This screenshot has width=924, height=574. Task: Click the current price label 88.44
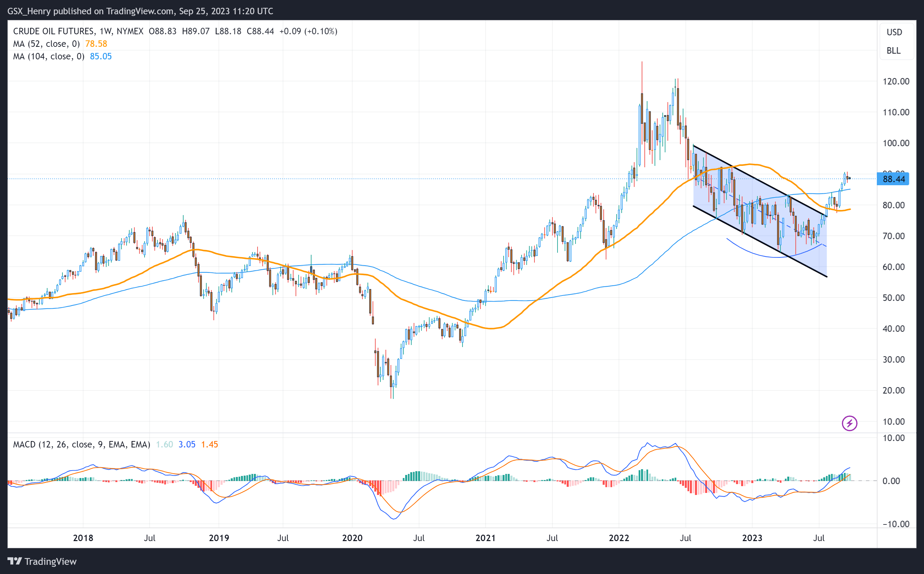[x=893, y=179]
